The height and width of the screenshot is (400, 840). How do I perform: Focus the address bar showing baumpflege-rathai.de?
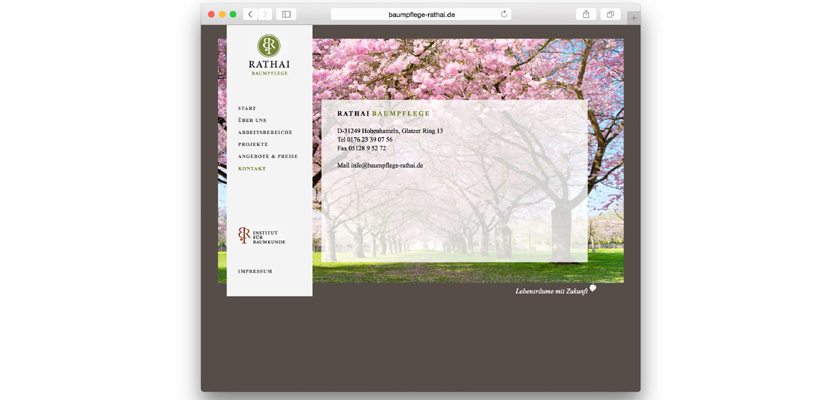(420, 14)
